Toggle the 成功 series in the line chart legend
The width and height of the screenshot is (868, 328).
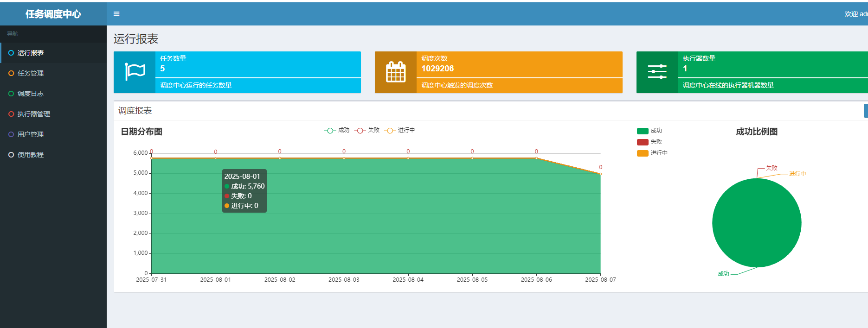337,130
